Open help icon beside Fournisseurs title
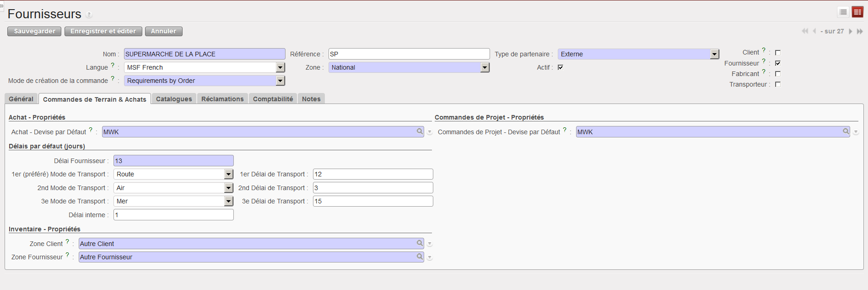This screenshot has width=868, height=290. 89,15
